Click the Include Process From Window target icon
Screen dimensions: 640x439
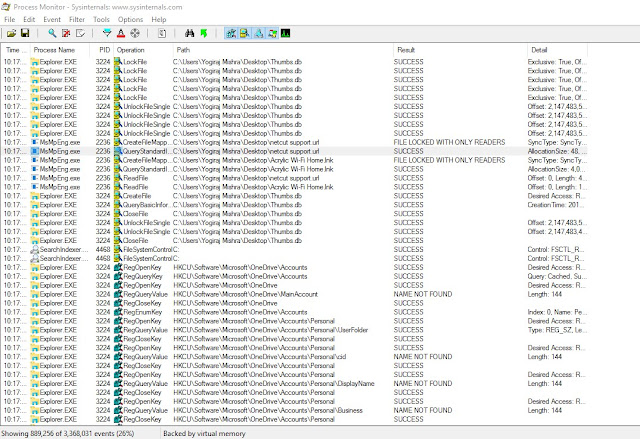pos(135,33)
